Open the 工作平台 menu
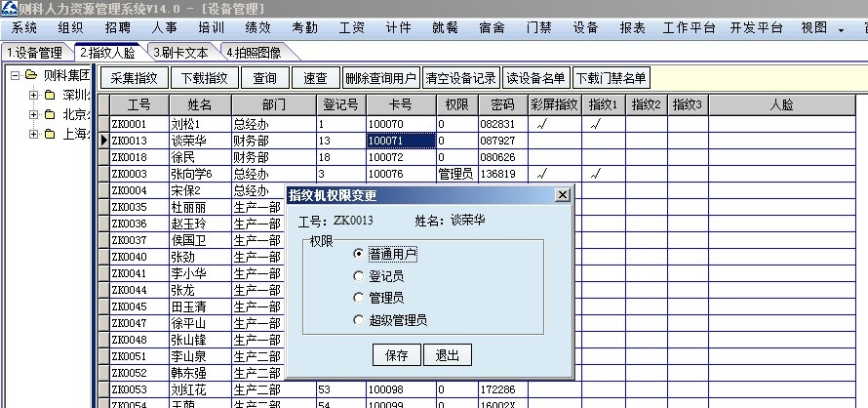Screen dimensions: 868x408 pos(690,27)
